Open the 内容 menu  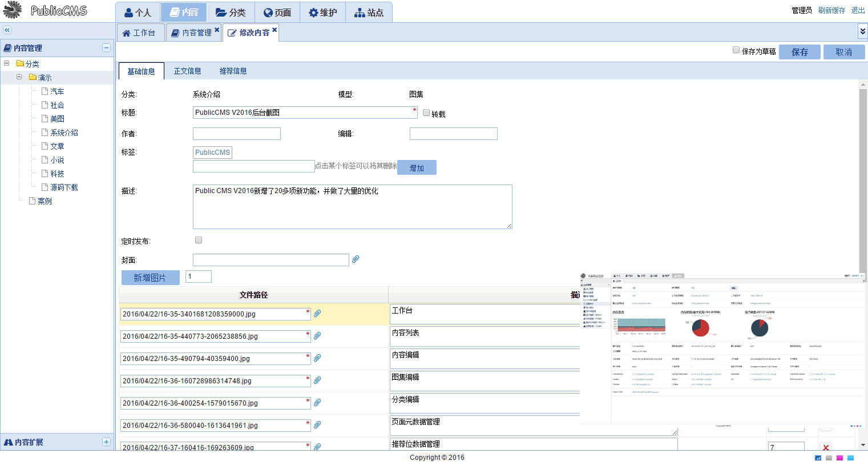click(184, 13)
